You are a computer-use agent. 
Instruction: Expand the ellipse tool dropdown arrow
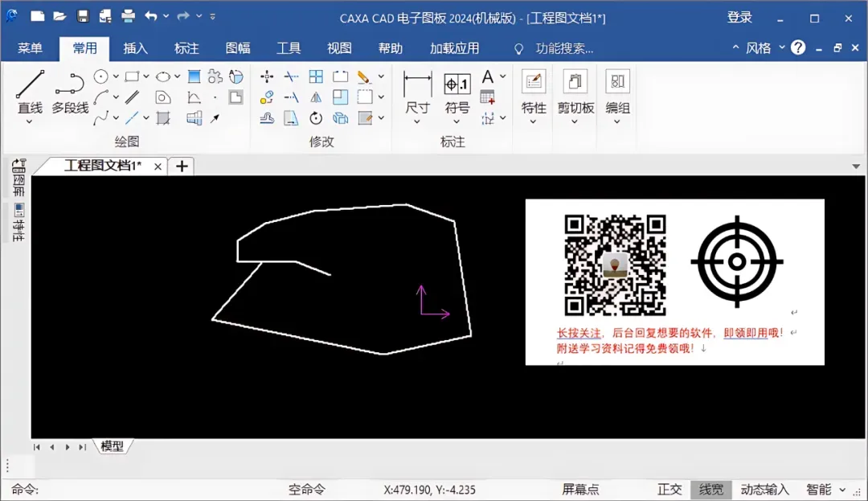177,76
